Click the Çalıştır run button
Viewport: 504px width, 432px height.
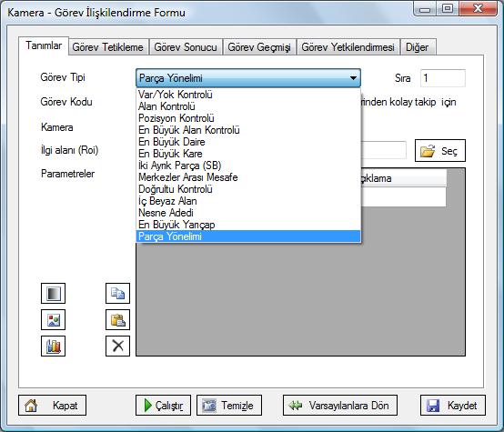click(x=163, y=406)
